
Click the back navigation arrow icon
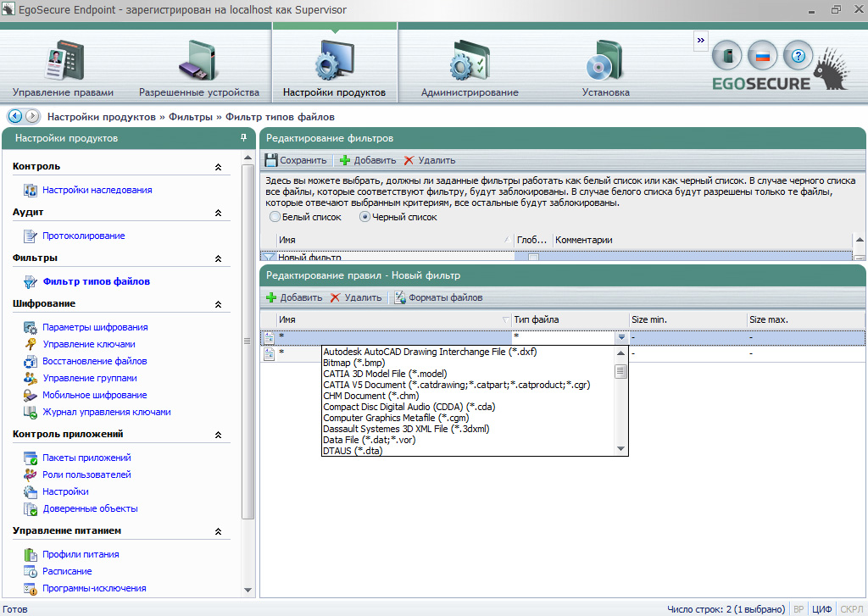coord(14,116)
